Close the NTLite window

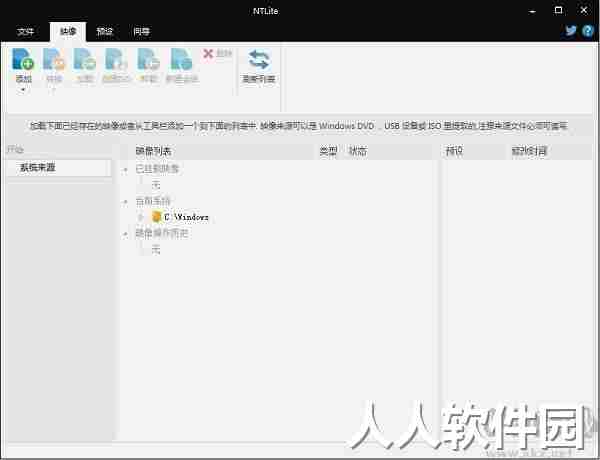coord(584,10)
